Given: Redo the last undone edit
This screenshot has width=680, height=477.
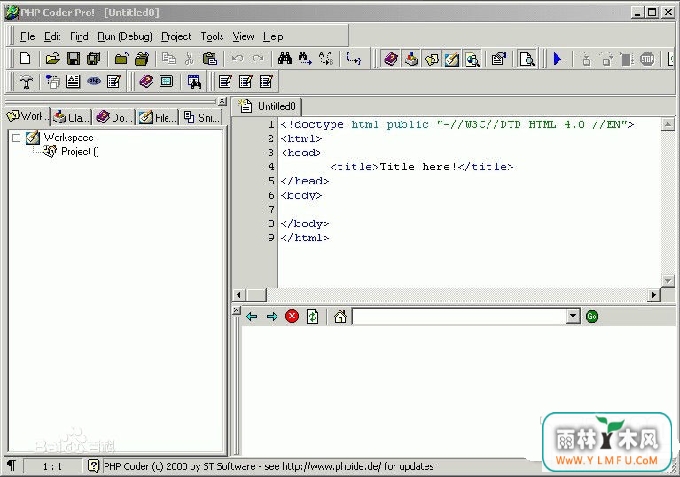Looking at the screenshot, I should [x=258, y=58].
